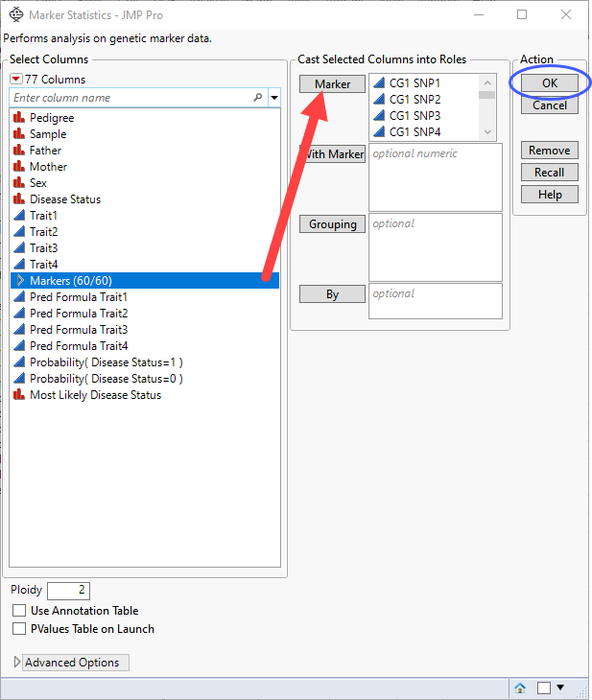Click the Ploidy value field
The image size is (592, 700).
coord(68,591)
